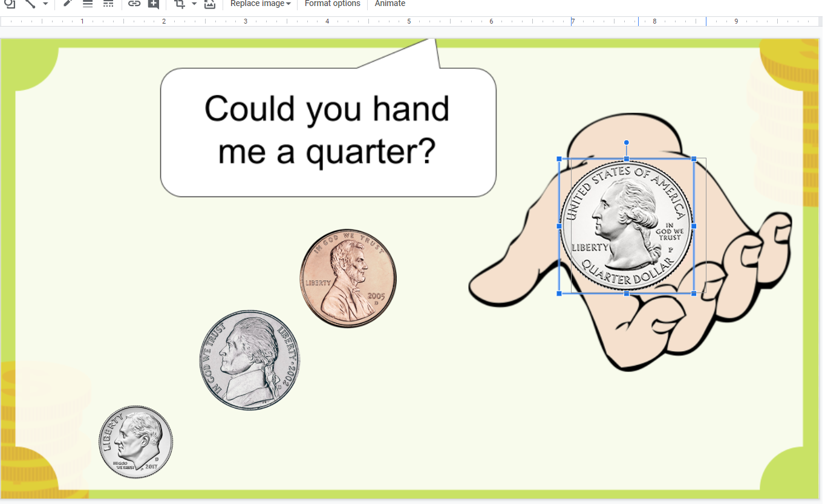
Task: Click the right-middle resize handle of the quarter
Action: click(694, 226)
